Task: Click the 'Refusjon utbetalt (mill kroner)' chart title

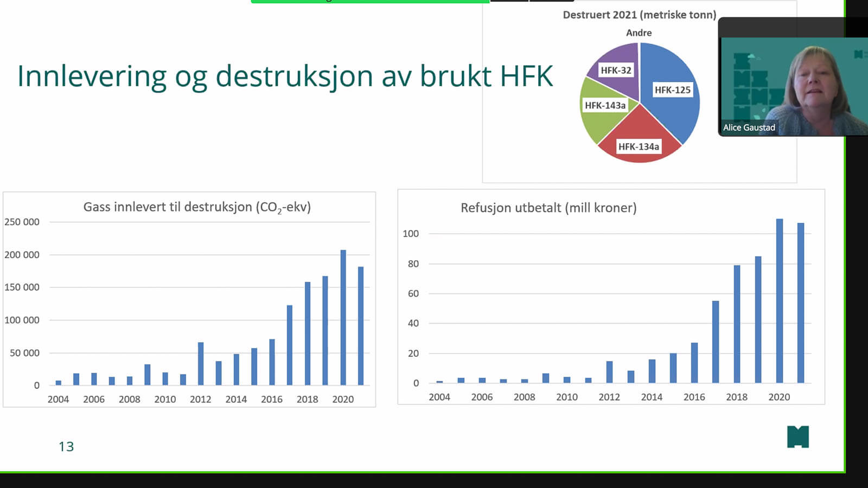Action: pos(548,208)
